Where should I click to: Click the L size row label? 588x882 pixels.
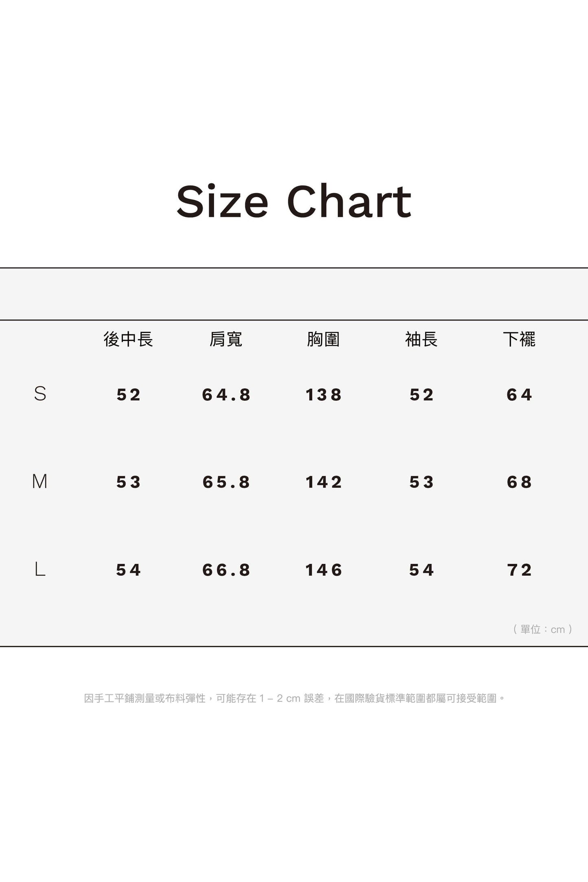[40, 569]
